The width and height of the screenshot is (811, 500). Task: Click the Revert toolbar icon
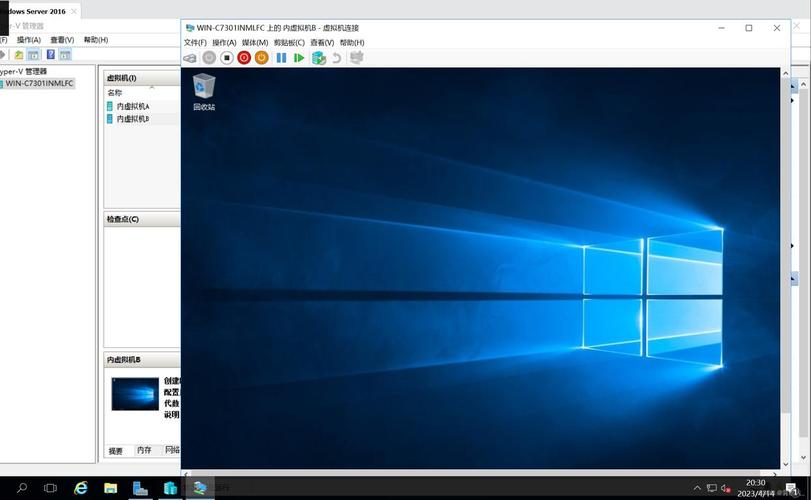337,58
